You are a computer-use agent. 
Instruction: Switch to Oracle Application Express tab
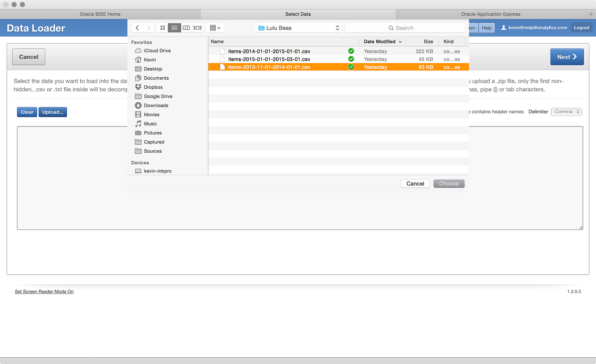point(491,14)
